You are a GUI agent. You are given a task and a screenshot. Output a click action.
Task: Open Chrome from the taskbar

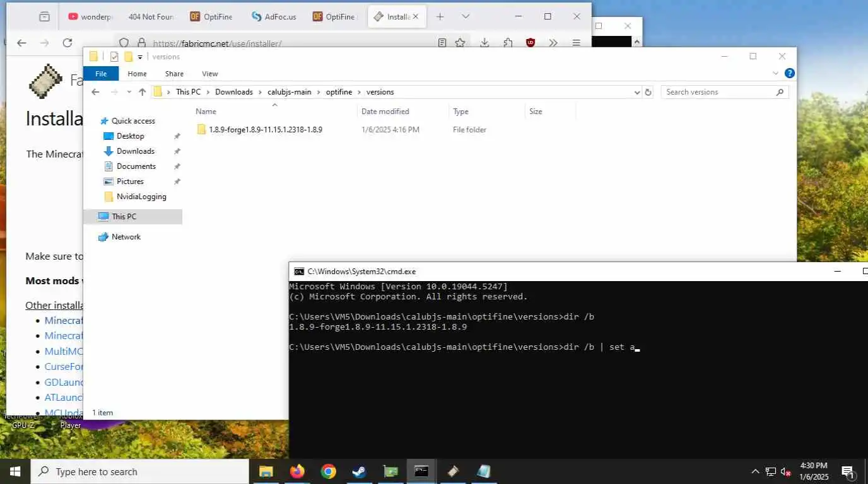pyautogui.click(x=328, y=471)
